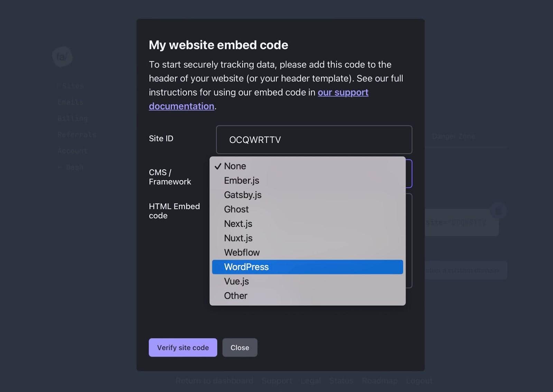
Task: Click the app logo avatar in the sidebar
Action: point(62,56)
